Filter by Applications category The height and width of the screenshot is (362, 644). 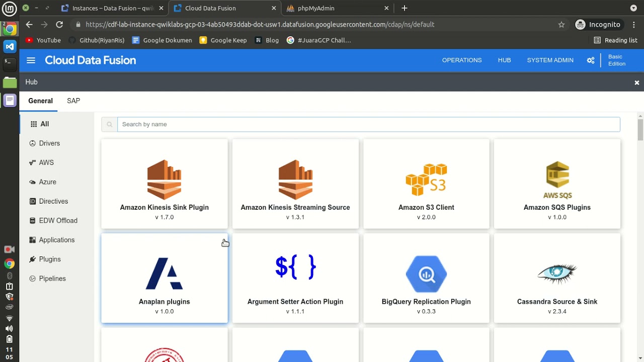57,240
